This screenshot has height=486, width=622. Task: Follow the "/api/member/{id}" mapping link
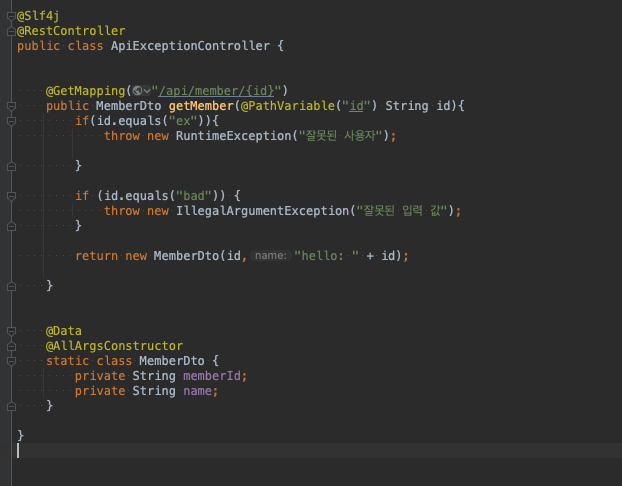click(216, 91)
